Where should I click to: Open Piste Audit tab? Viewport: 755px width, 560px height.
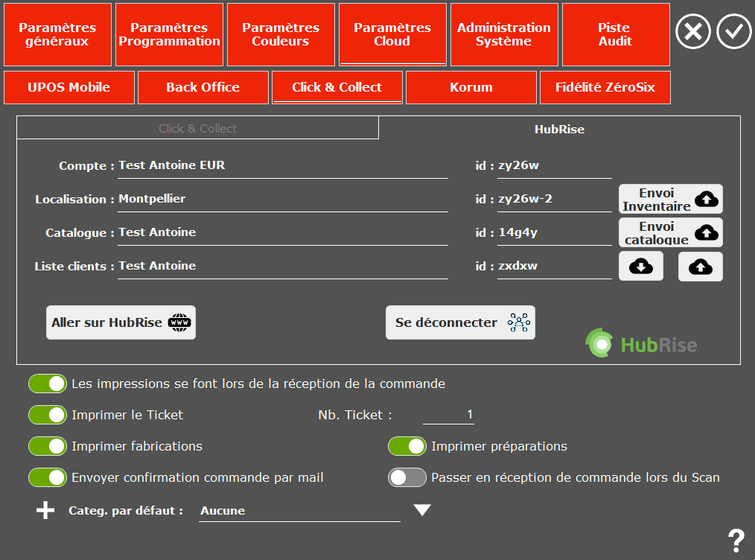[x=617, y=35]
